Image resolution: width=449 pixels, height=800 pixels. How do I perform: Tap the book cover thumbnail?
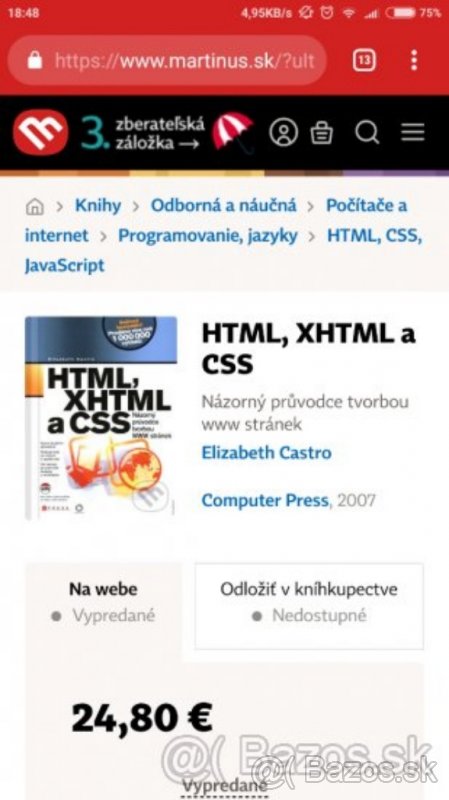coord(101,418)
